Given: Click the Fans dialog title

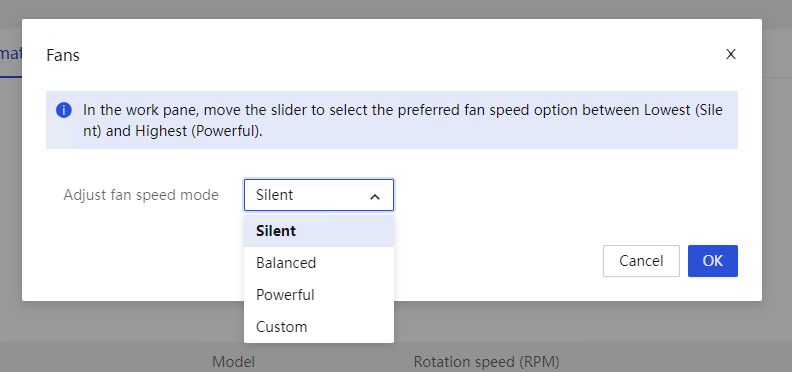Looking at the screenshot, I should pyautogui.click(x=63, y=55).
